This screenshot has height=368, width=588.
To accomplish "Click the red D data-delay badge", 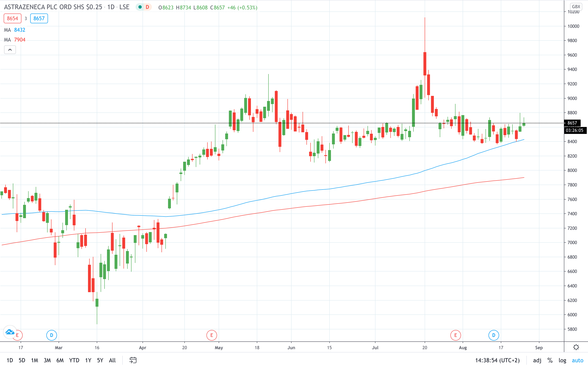I will (x=147, y=7).
